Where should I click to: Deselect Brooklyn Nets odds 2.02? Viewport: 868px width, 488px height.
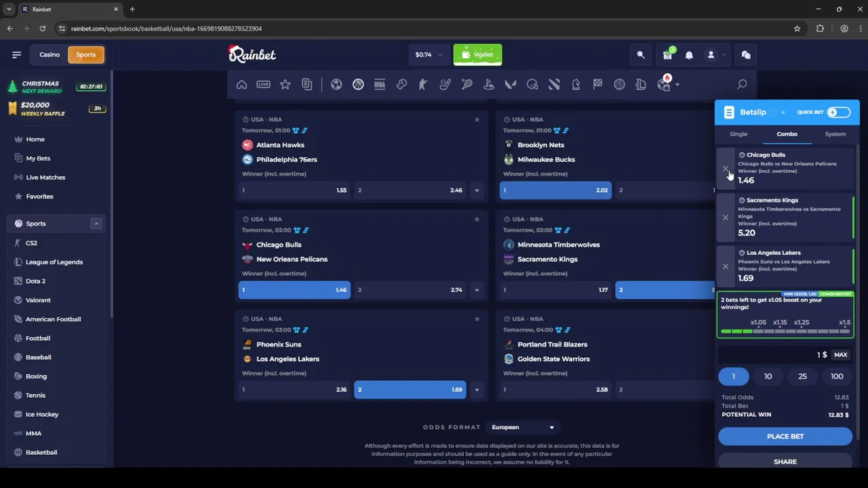(555, 190)
